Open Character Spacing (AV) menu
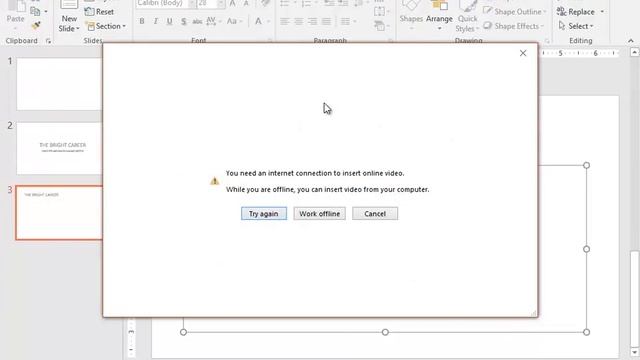The width and height of the screenshot is (640, 360). coord(213,21)
